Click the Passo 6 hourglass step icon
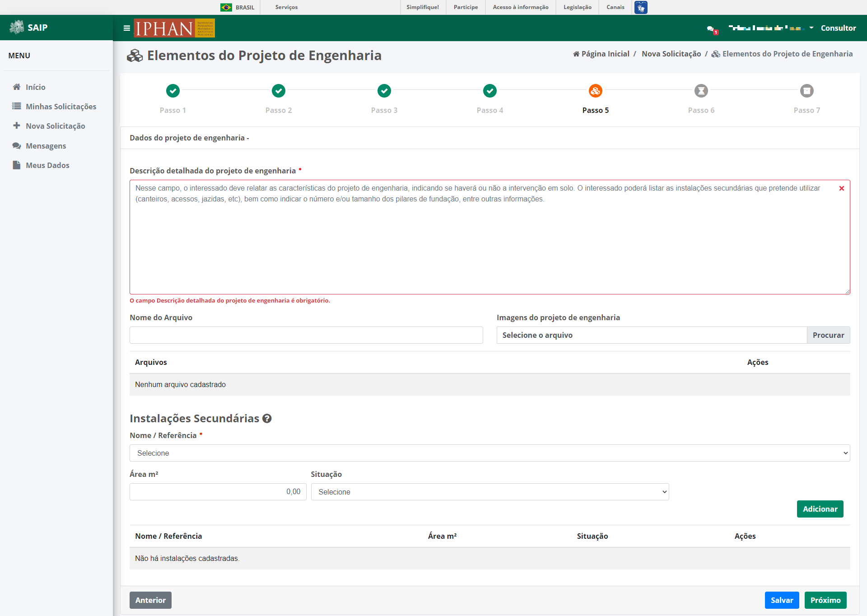 click(x=701, y=91)
